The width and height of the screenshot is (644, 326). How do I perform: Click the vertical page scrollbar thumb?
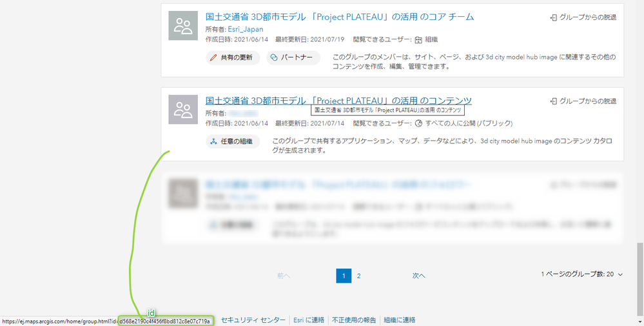[x=640, y=279]
